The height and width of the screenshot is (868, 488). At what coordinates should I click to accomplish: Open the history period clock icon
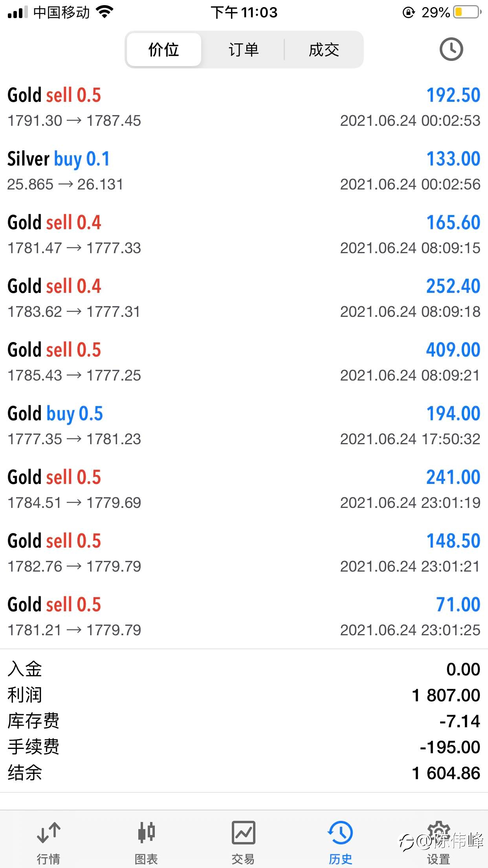pyautogui.click(x=451, y=49)
